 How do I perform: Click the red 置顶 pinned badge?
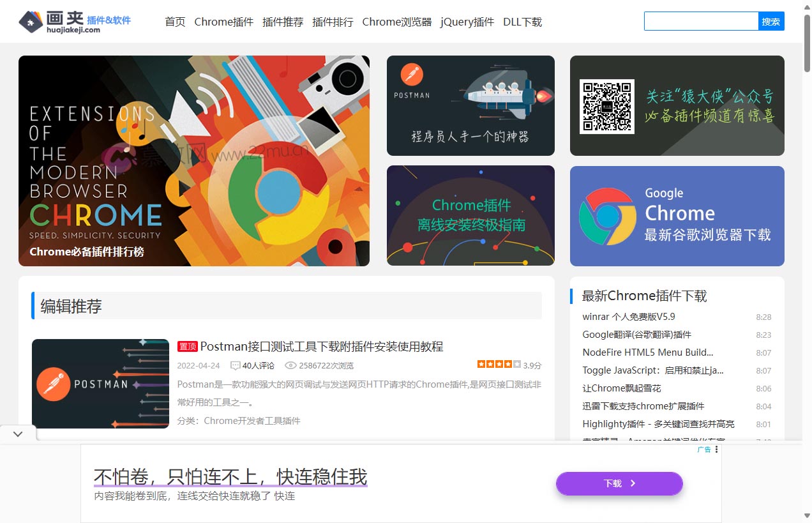187,346
